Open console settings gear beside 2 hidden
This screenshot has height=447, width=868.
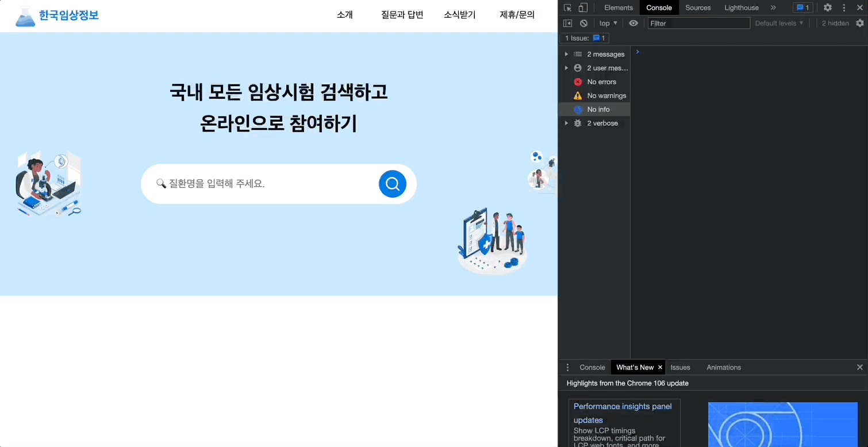(860, 23)
